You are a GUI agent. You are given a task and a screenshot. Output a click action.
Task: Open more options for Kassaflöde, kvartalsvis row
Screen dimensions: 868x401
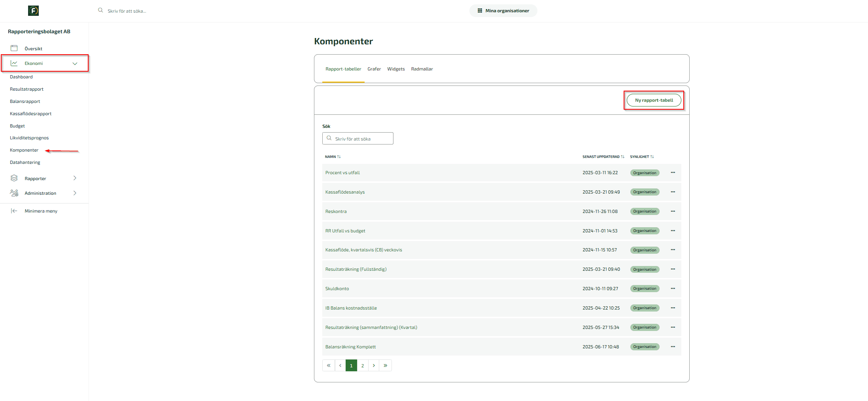pyautogui.click(x=673, y=250)
